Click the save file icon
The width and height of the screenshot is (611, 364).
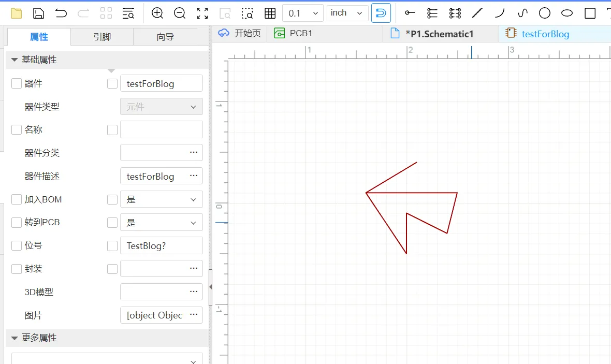pyautogui.click(x=38, y=13)
